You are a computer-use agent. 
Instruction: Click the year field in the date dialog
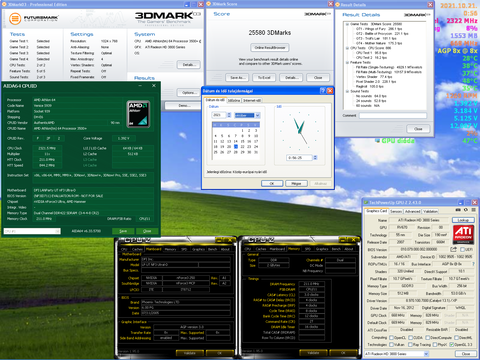tap(219, 115)
